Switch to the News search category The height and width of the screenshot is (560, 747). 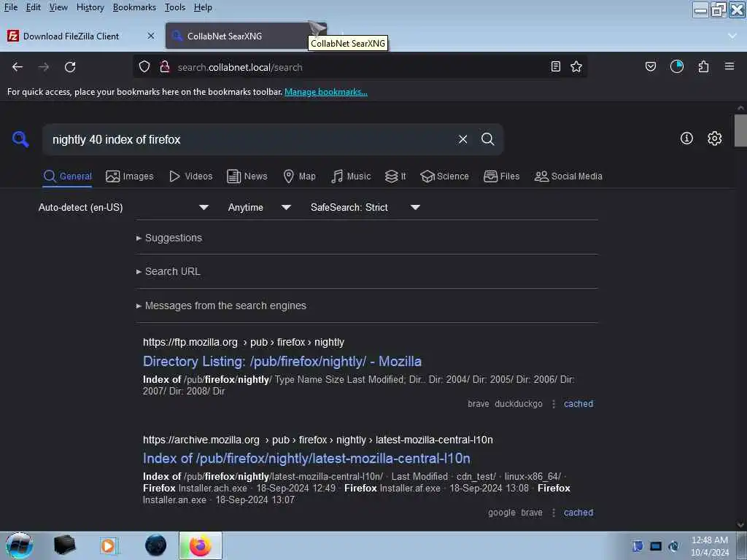(x=247, y=176)
